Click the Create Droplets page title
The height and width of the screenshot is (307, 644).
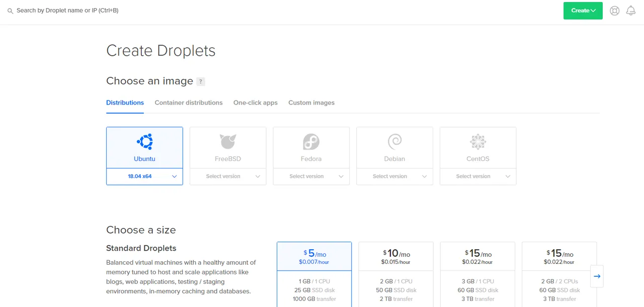click(x=161, y=51)
